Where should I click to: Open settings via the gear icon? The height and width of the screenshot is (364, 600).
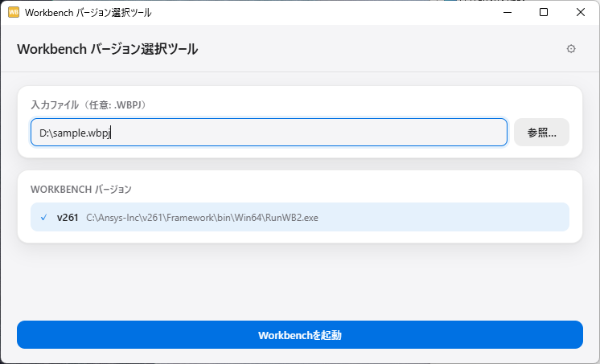click(571, 49)
